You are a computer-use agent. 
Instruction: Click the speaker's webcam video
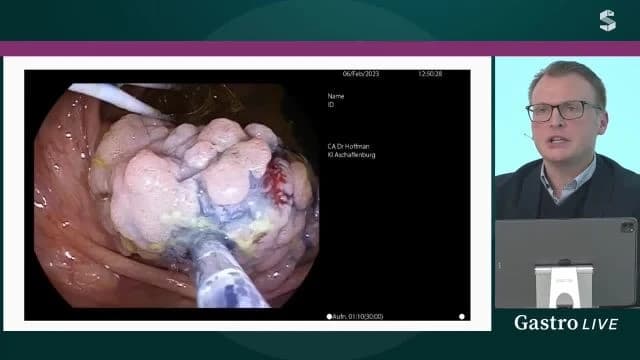pyautogui.click(x=567, y=182)
